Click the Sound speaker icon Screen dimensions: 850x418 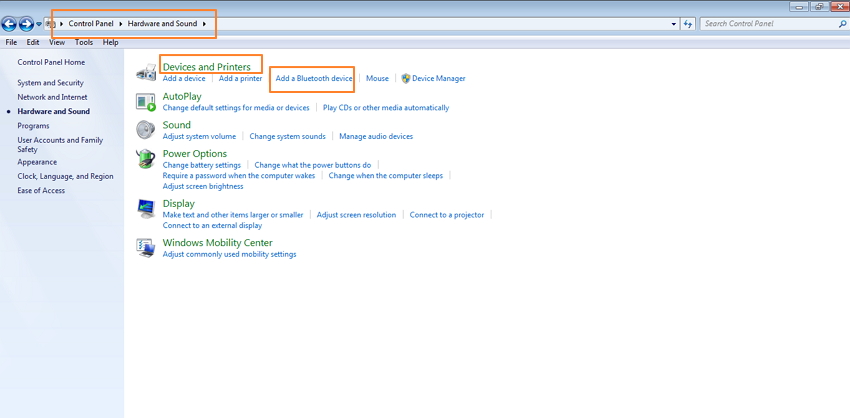146,130
